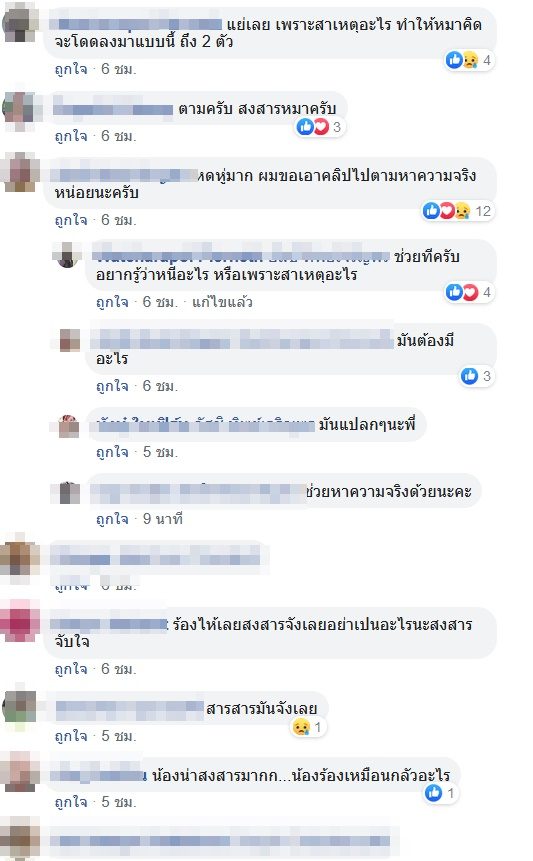This screenshot has width=533, height=861.
Task: Click ถูกใจ under the comment about taking the clip
Action: pos(71,220)
